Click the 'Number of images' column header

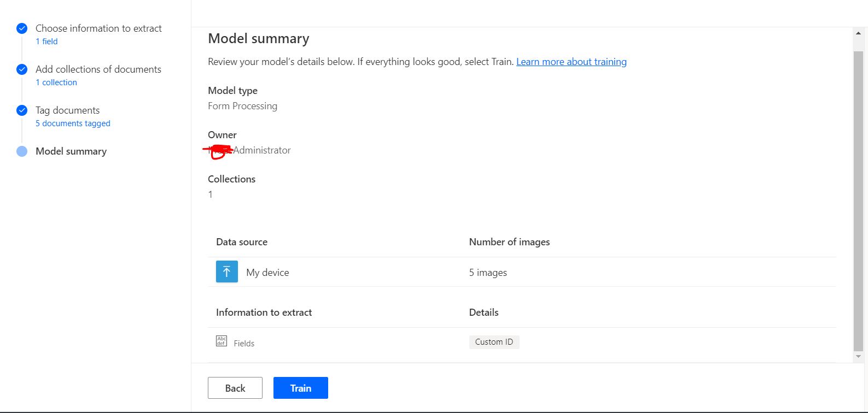[x=509, y=242]
